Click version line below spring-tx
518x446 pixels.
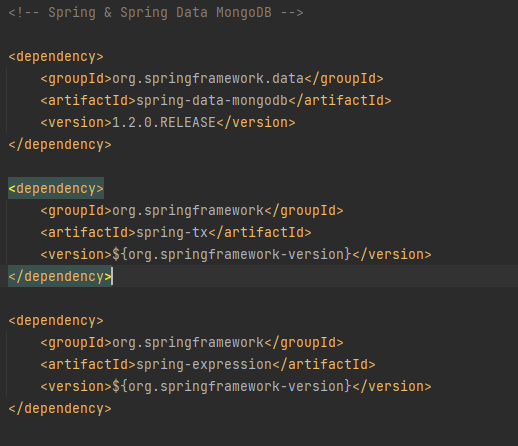pyautogui.click(x=236, y=255)
